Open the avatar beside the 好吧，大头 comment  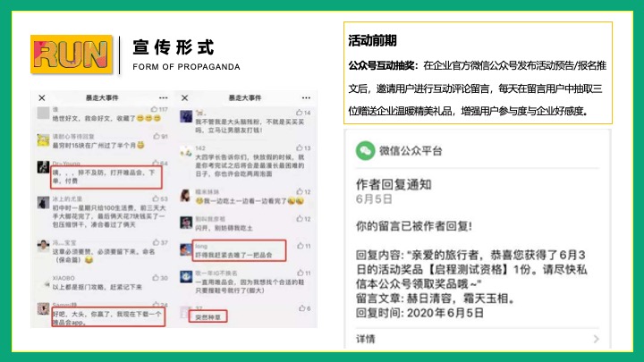coord(43,308)
